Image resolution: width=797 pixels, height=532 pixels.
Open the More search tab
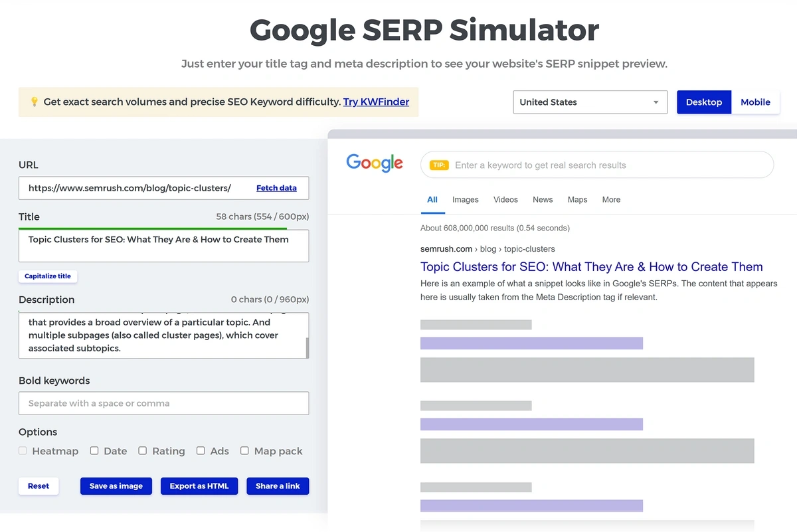611,199
